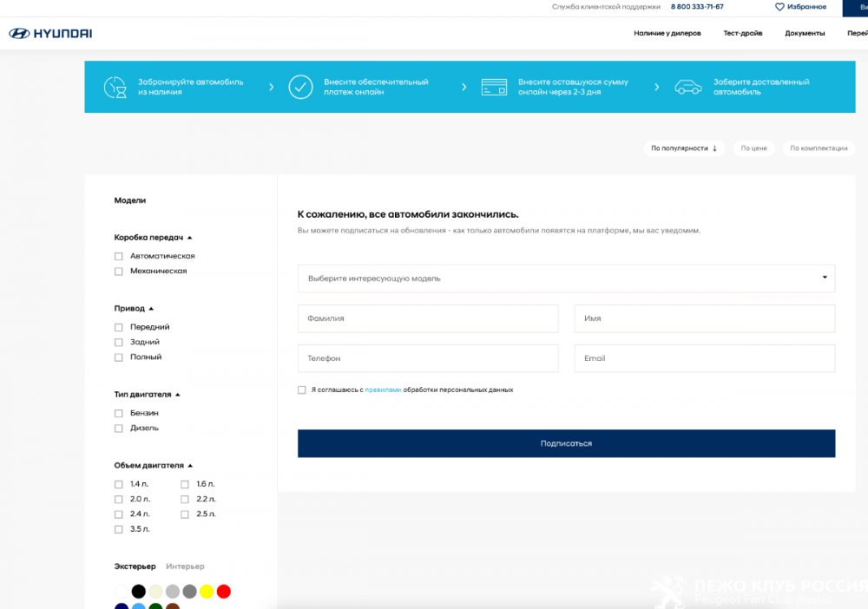This screenshot has height=609, width=868.
Task: Open the Выберите интересующую модель dropdown
Action: 566,278
